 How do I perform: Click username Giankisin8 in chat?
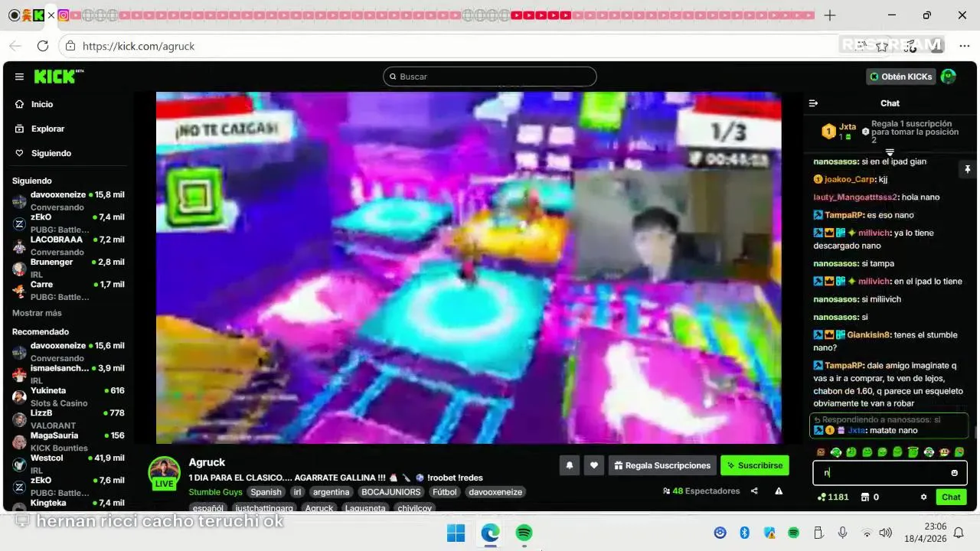[869, 334]
